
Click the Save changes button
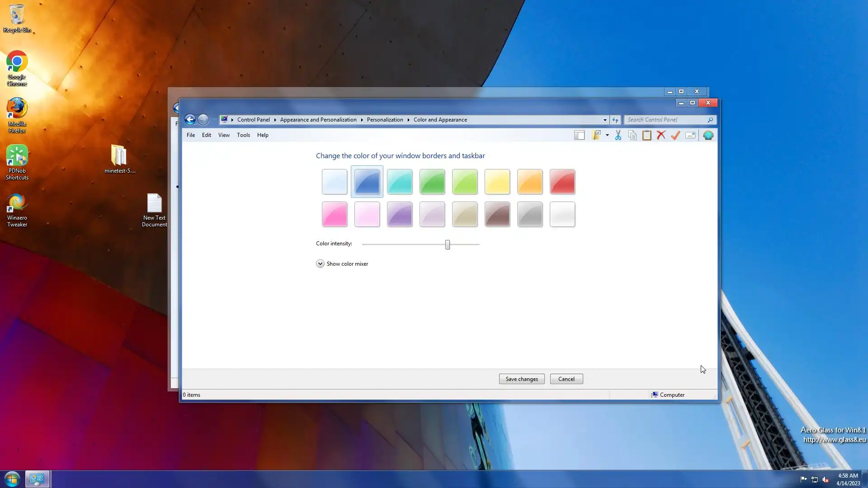[x=522, y=379]
